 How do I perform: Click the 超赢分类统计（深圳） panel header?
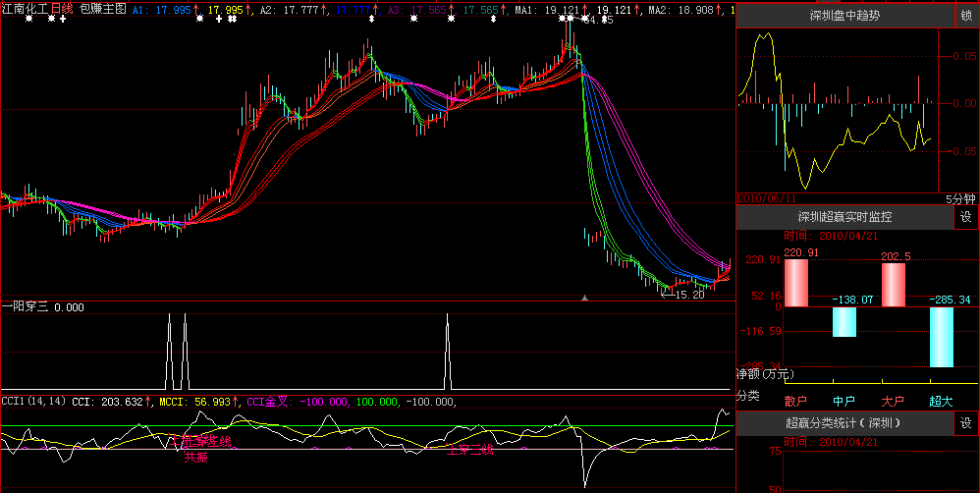click(844, 423)
